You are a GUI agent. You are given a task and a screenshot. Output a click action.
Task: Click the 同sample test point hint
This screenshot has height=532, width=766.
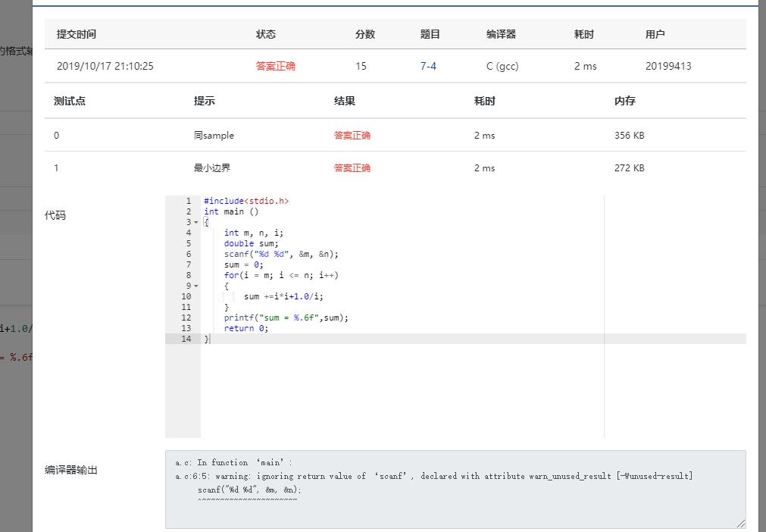[214, 136]
